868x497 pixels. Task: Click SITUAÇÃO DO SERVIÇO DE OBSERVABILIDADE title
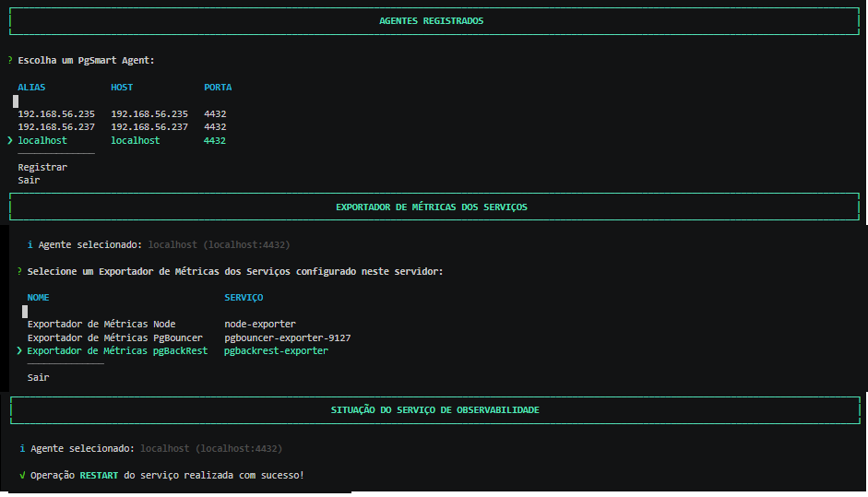tap(435, 410)
